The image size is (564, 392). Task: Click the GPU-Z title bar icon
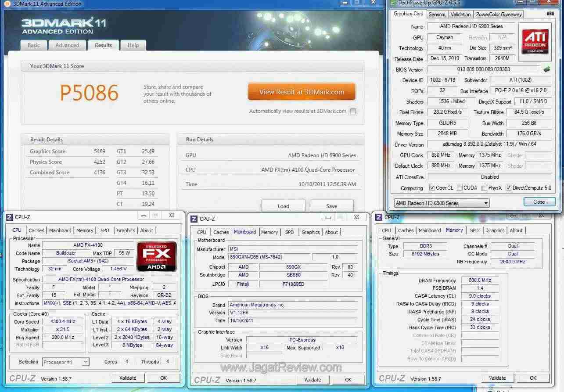pos(393,3)
